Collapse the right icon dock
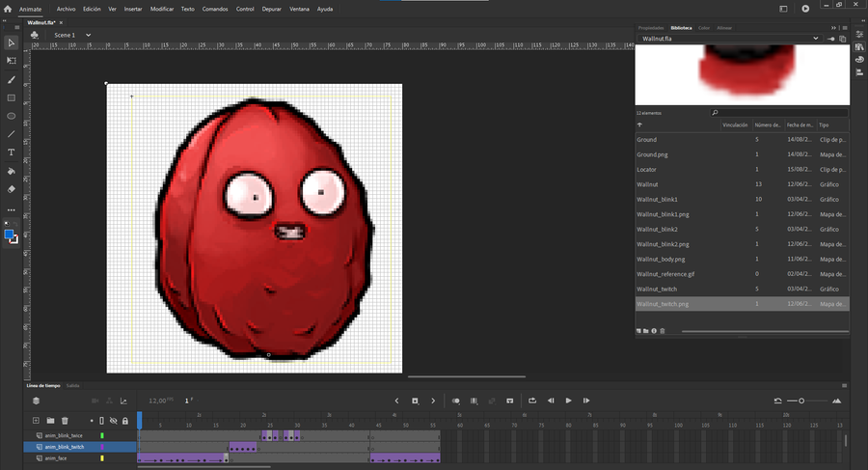This screenshot has height=470, width=868. tap(862, 21)
